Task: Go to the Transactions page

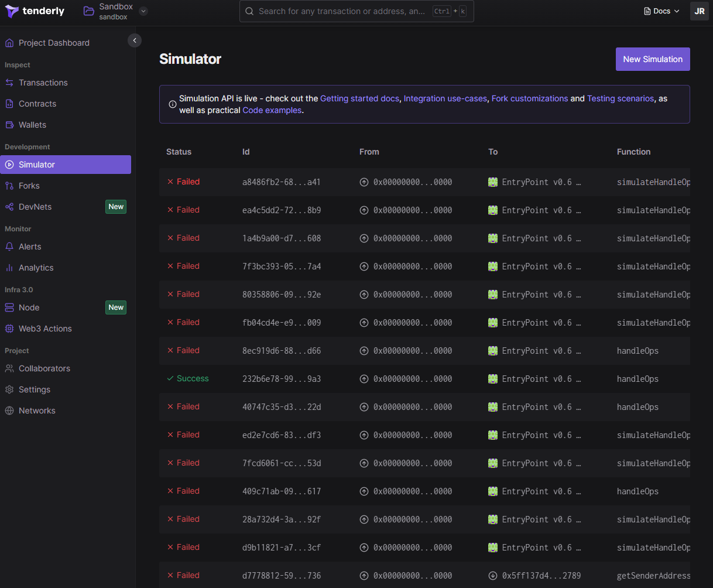Action: click(43, 83)
